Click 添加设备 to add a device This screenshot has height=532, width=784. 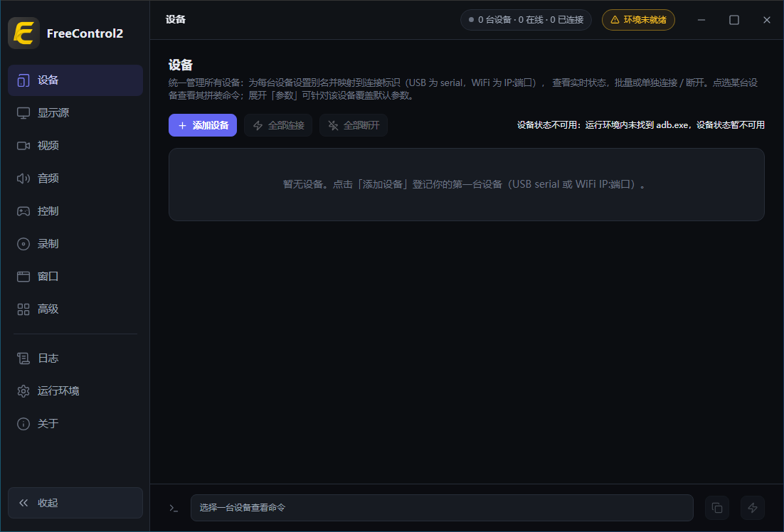203,125
